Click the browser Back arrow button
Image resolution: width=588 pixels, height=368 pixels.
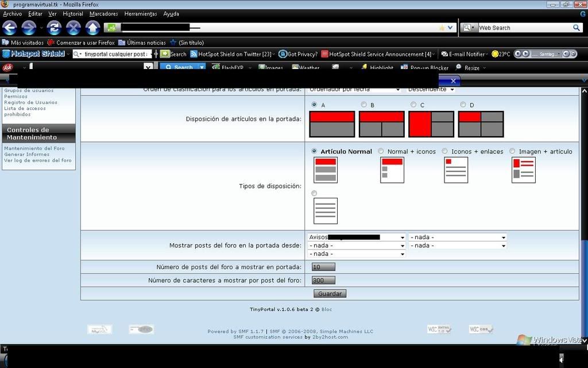point(10,28)
